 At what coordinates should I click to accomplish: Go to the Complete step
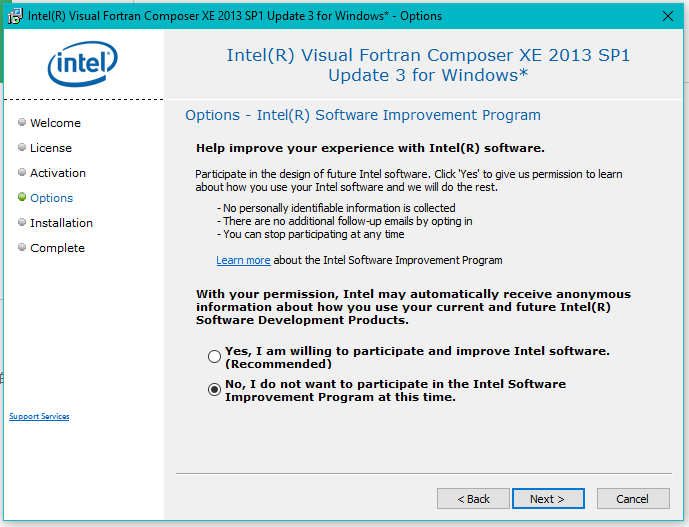(x=57, y=248)
